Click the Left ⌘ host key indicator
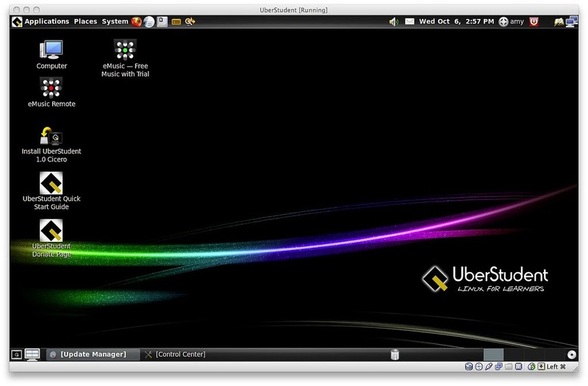 click(x=556, y=366)
